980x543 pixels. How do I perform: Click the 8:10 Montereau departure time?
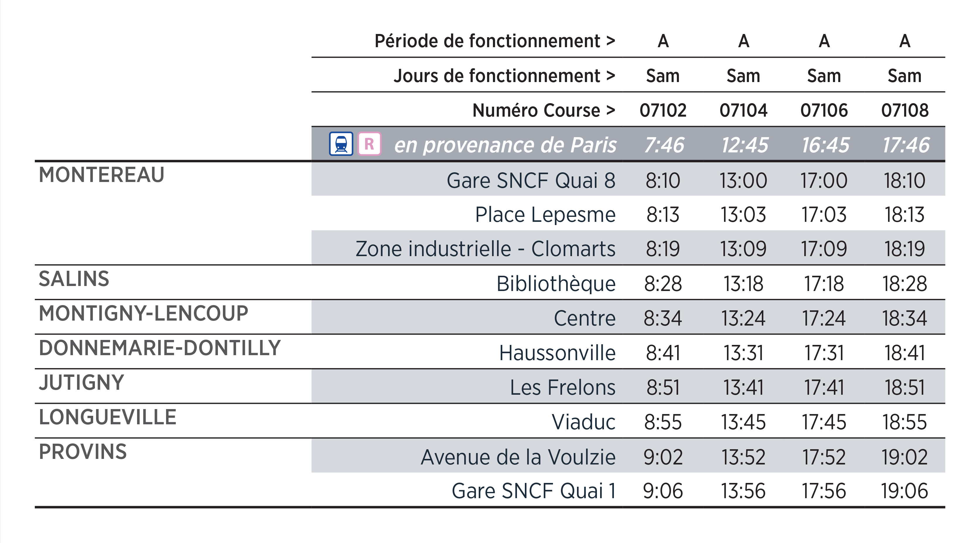[x=663, y=181]
